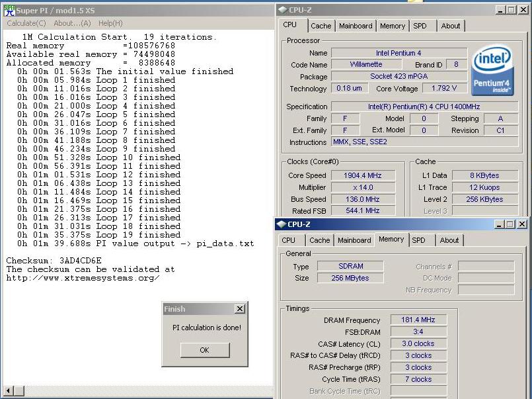
Task: Click the Level 2 value 256 KBytes
Action: point(485,199)
